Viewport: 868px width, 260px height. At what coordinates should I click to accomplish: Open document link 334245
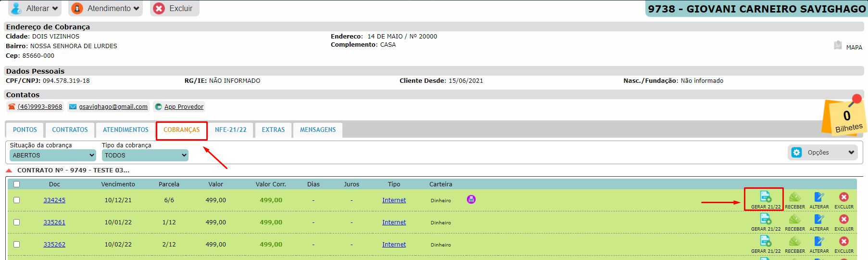[54, 200]
